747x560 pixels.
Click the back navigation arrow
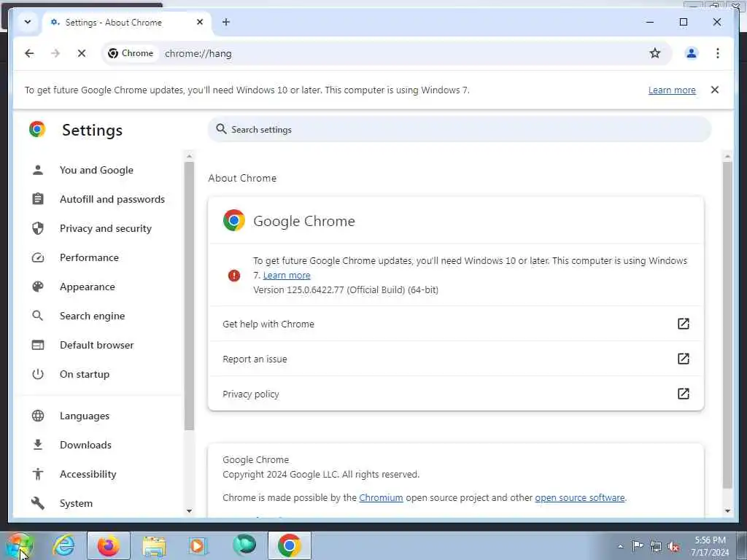(29, 53)
